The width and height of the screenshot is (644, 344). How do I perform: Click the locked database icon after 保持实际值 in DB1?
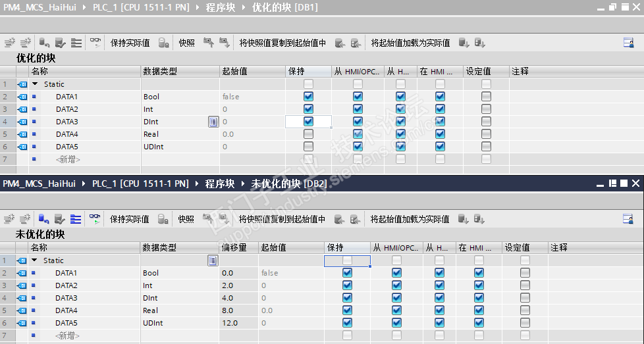(163, 43)
